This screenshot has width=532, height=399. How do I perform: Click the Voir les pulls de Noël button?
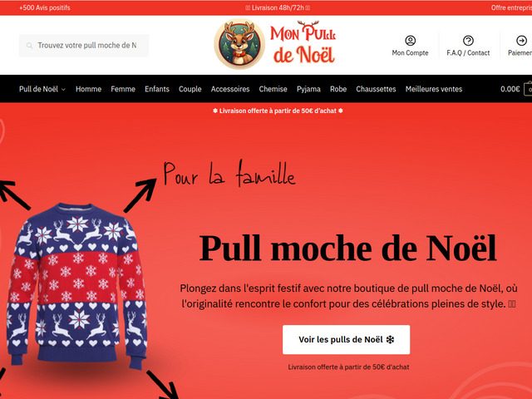click(x=346, y=340)
